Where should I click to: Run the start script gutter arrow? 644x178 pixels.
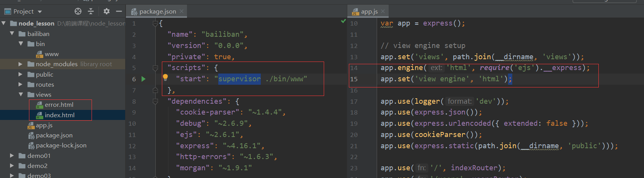144,79
